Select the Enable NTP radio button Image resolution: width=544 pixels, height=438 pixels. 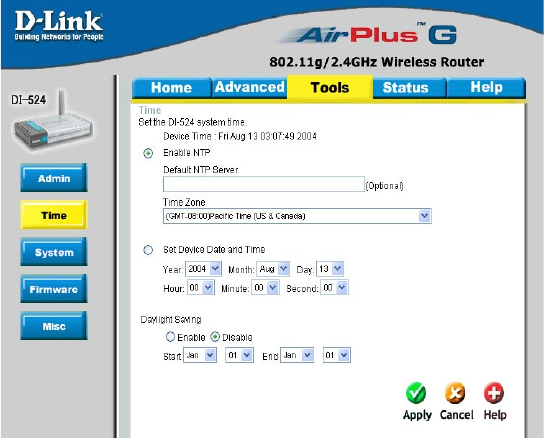[x=148, y=153]
